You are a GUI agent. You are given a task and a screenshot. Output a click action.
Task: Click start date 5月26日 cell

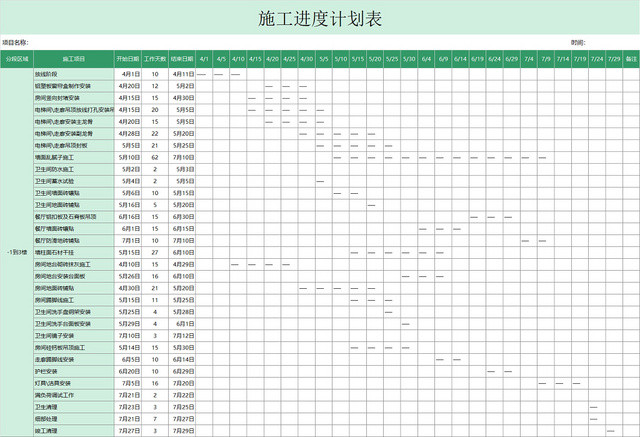[x=128, y=276]
